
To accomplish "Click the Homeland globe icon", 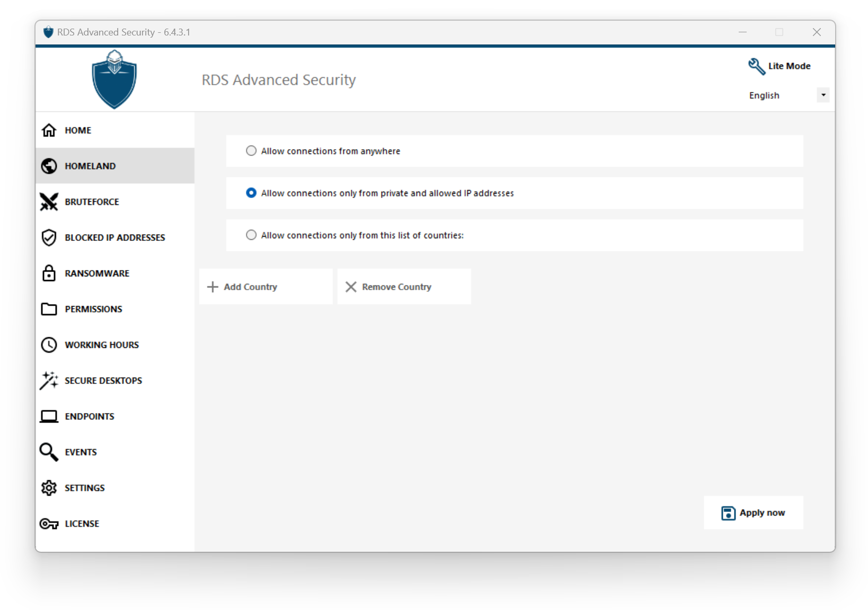I will [x=49, y=166].
